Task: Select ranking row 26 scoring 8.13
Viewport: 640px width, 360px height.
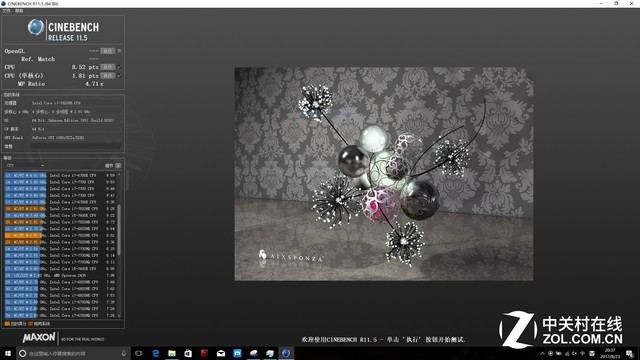Action: coord(60,262)
